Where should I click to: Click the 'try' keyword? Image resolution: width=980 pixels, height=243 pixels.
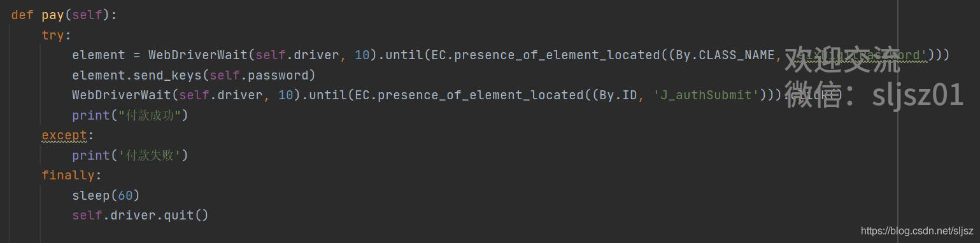(x=53, y=35)
